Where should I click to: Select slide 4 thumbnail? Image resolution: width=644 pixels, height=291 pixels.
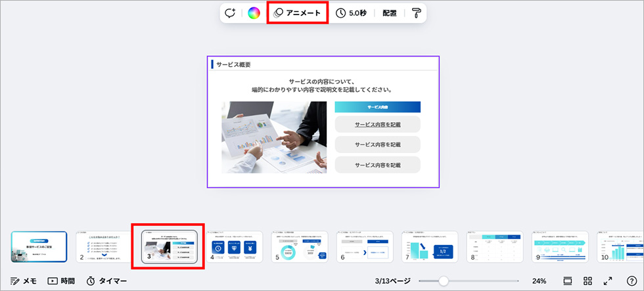pos(235,247)
